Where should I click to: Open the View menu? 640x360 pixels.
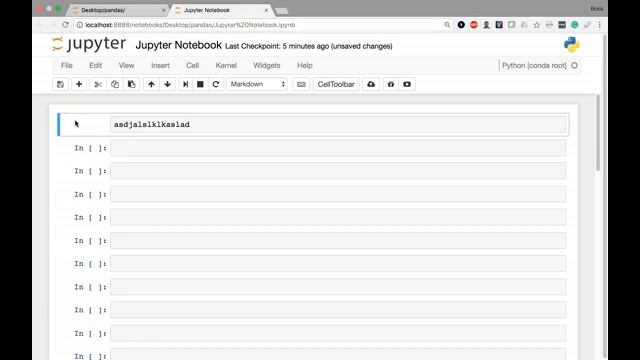click(x=126, y=65)
